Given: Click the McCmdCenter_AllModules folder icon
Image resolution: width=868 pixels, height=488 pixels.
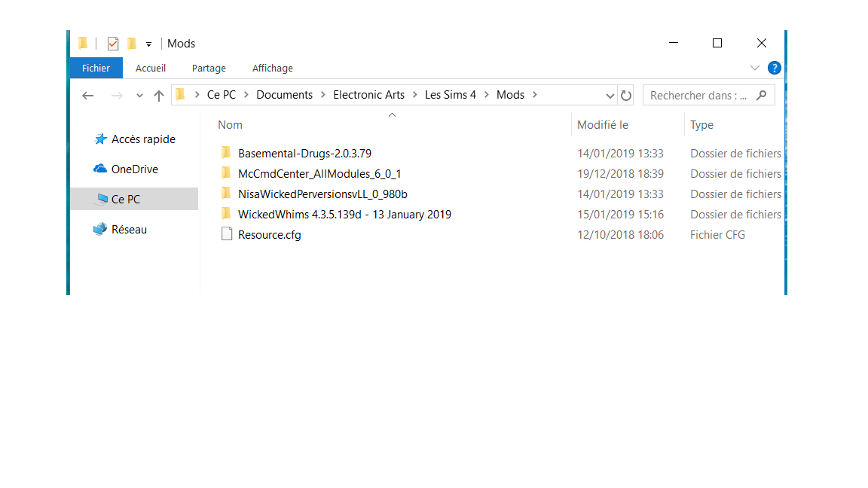Looking at the screenshot, I should [x=226, y=172].
